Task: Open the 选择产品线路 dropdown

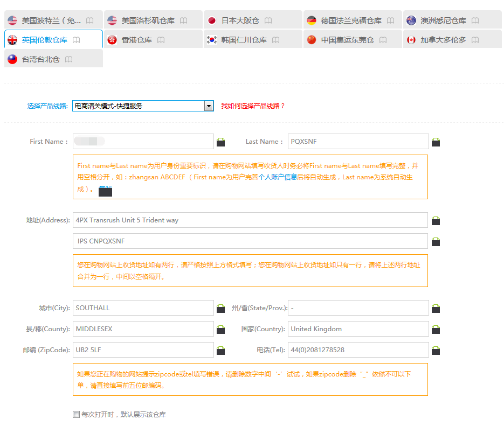Action: pos(209,106)
